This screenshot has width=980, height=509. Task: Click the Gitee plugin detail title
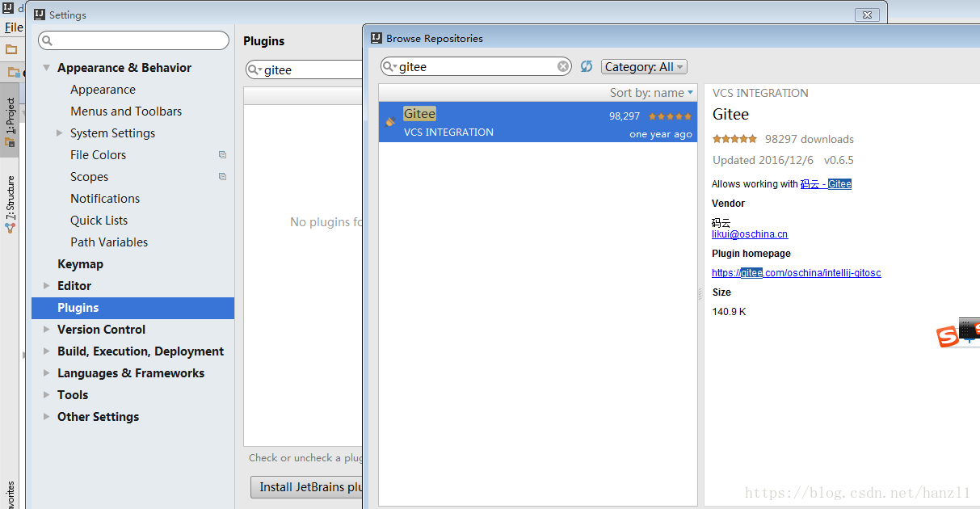click(730, 115)
